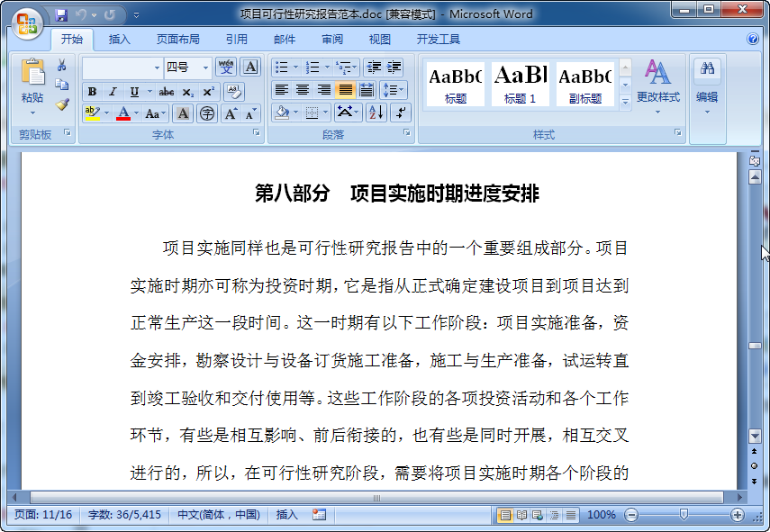This screenshot has width=770, height=532.
Task: Open the Font dialog launcher
Action: click(x=257, y=132)
